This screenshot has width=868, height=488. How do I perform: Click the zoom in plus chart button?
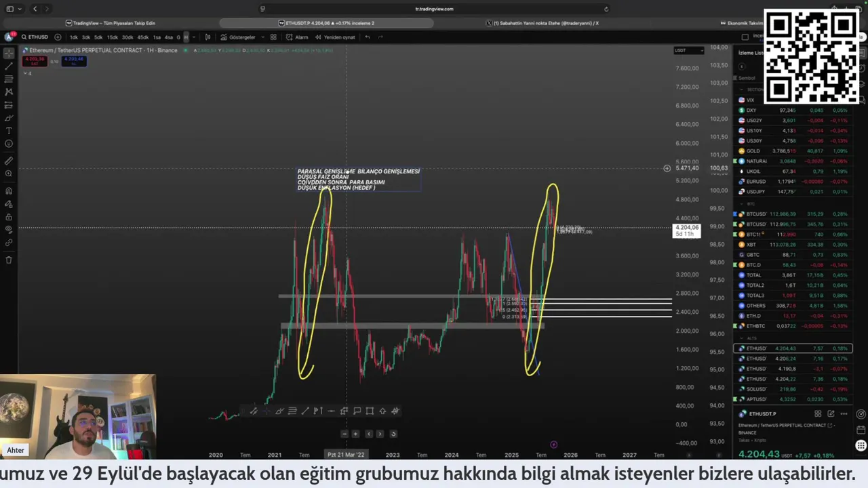point(355,434)
